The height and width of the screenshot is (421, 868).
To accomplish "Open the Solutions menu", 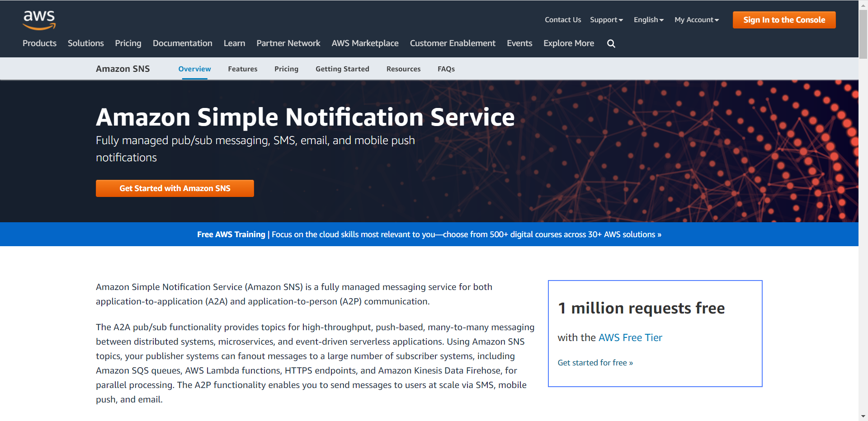I will pos(86,43).
